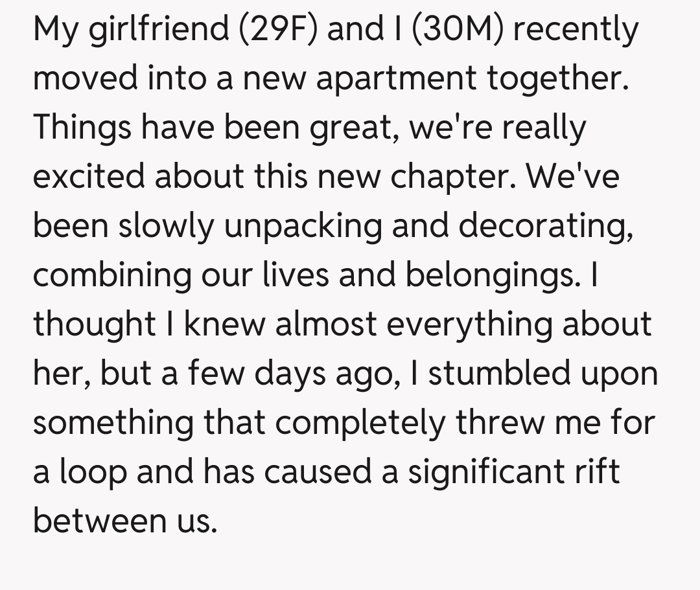Viewport: 700px width, 590px height.
Task: Click the phrase "significant rift"
Action: (x=513, y=472)
